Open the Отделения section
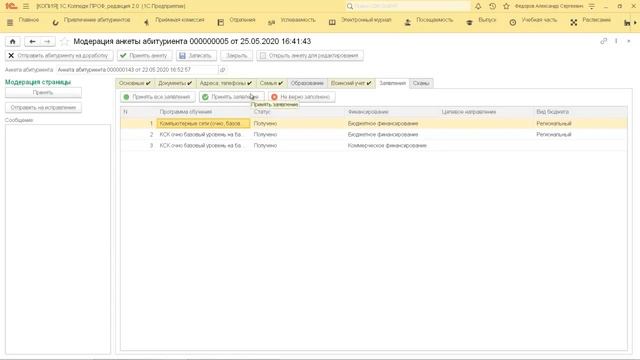Screen dimensions: 640x360 tap(236, 22)
